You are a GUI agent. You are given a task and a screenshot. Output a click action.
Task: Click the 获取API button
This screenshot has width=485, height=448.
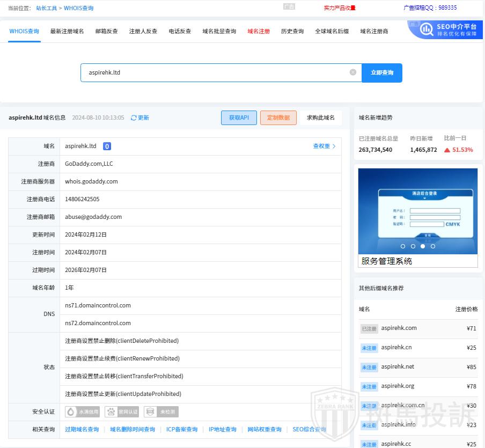coord(239,118)
